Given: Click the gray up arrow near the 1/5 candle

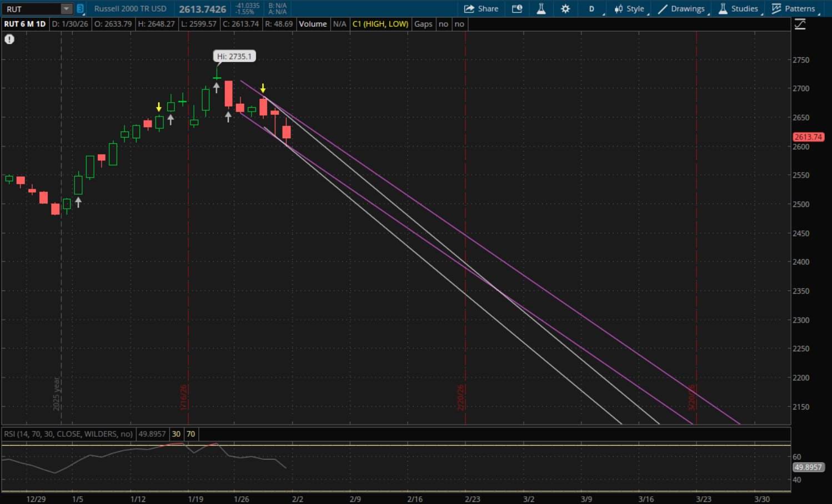Looking at the screenshot, I should tap(78, 202).
